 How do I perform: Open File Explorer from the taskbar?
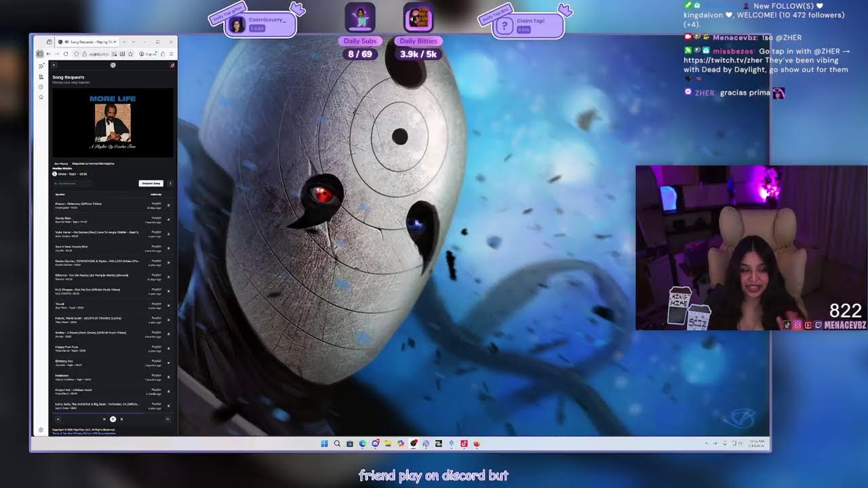388,444
